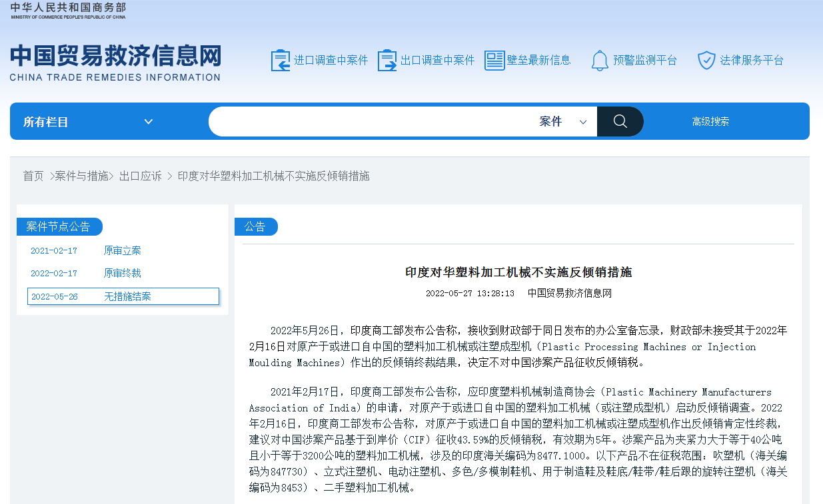Viewport: 823px width, 504px height.
Task: Expand the 所有栏目 category dropdown
Action: 89,122
